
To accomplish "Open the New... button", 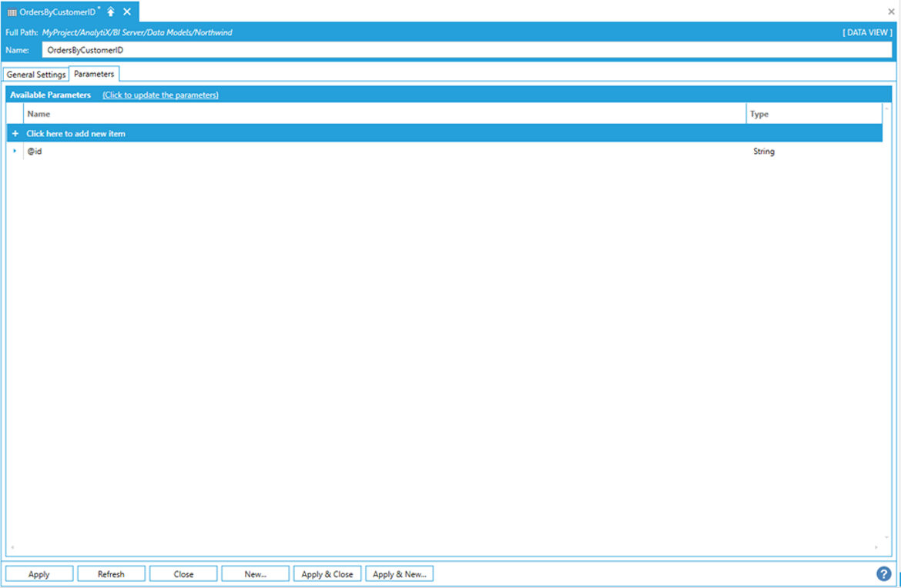I will click(256, 574).
